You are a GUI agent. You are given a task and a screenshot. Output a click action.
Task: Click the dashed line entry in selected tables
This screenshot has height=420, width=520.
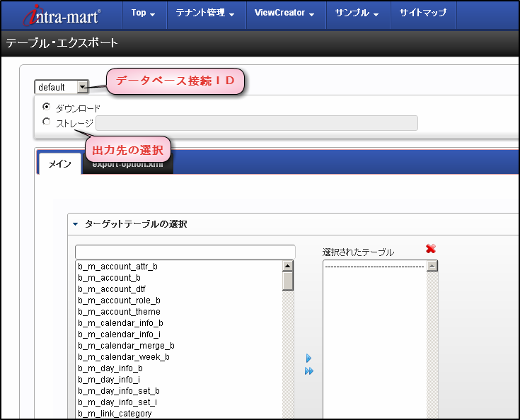(x=375, y=267)
